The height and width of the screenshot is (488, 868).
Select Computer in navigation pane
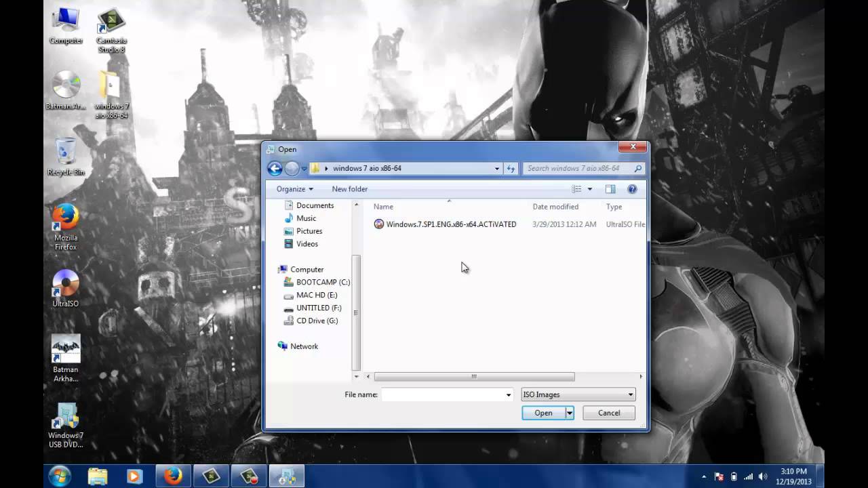[x=301, y=270]
